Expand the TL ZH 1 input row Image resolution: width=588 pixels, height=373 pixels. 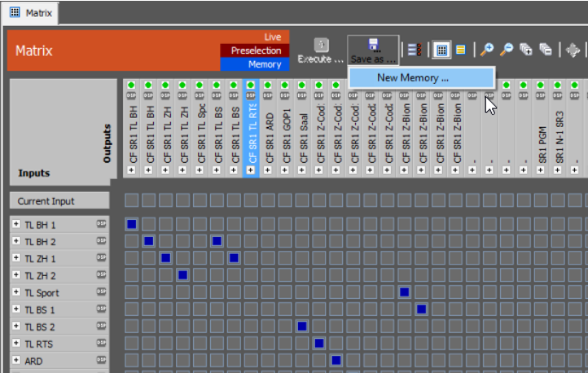click(16, 257)
